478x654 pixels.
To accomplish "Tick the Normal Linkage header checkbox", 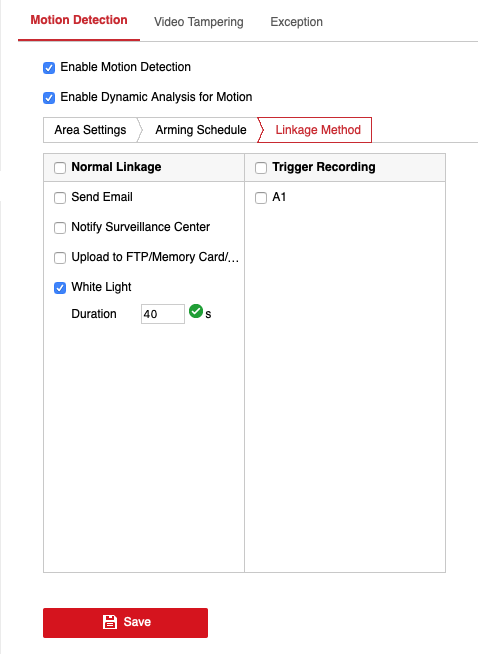I will coord(60,168).
